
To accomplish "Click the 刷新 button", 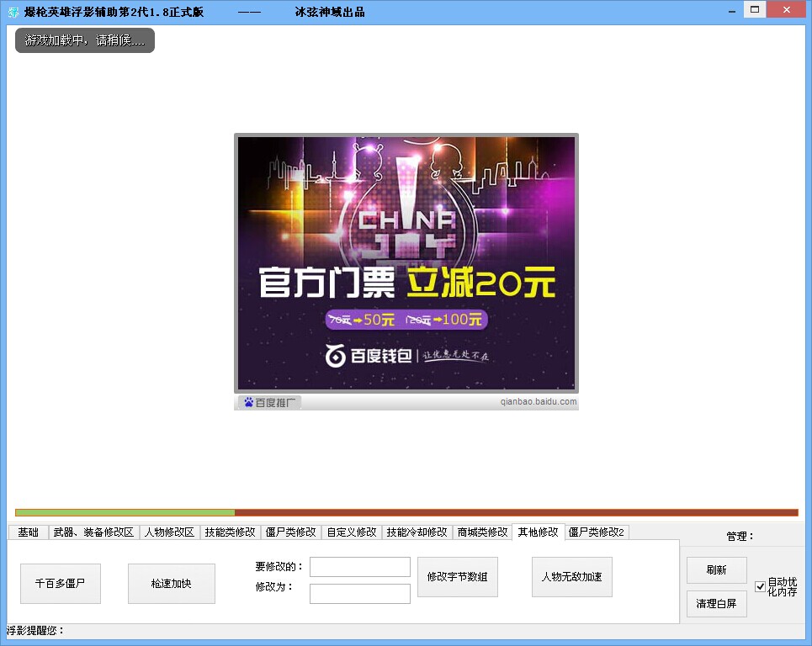I will pyautogui.click(x=717, y=570).
